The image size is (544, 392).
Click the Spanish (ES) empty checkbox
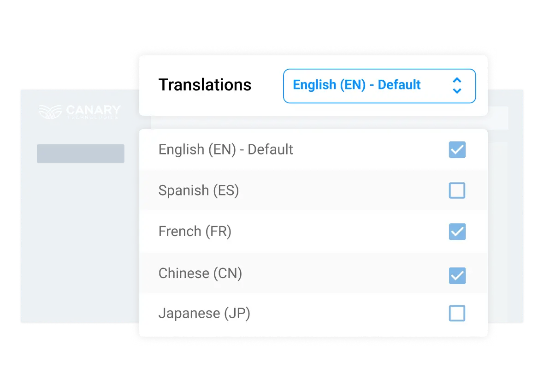[x=457, y=190]
